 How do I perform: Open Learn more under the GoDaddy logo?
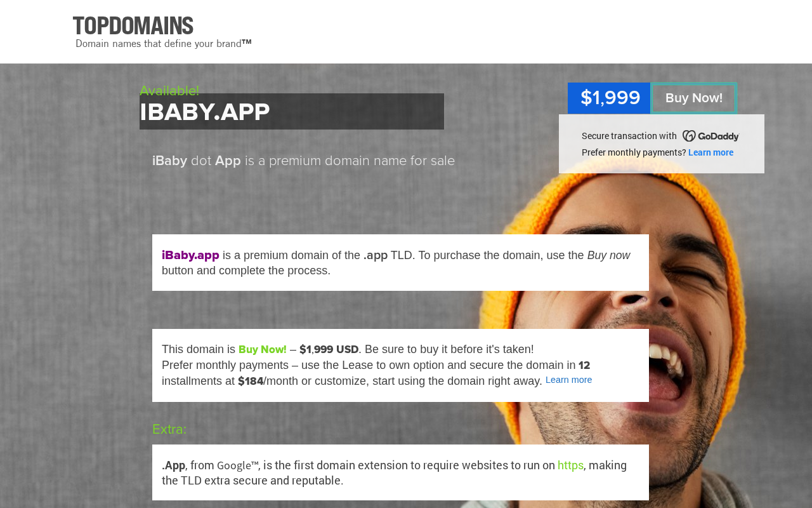[x=710, y=152]
